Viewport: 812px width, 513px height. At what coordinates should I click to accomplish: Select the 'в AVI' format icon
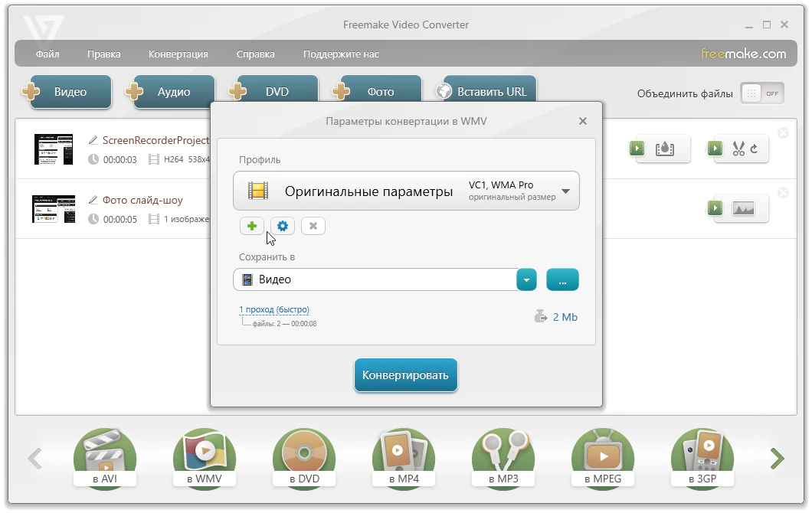coord(105,458)
